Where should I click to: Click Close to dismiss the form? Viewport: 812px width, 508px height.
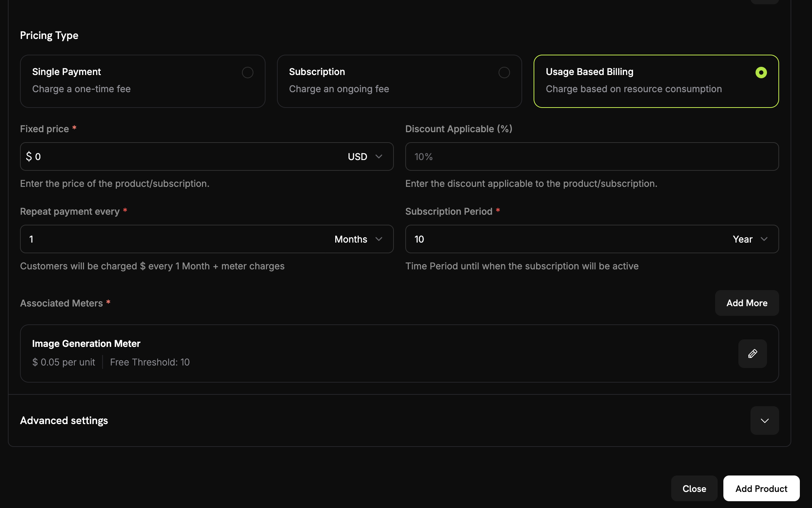click(x=694, y=488)
